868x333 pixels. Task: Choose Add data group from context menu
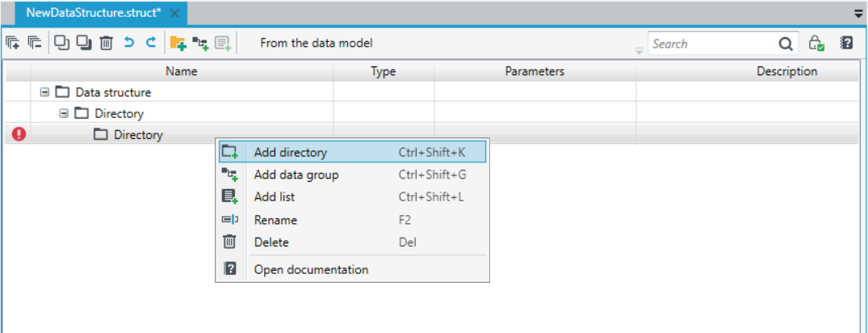pyautogui.click(x=352, y=175)
